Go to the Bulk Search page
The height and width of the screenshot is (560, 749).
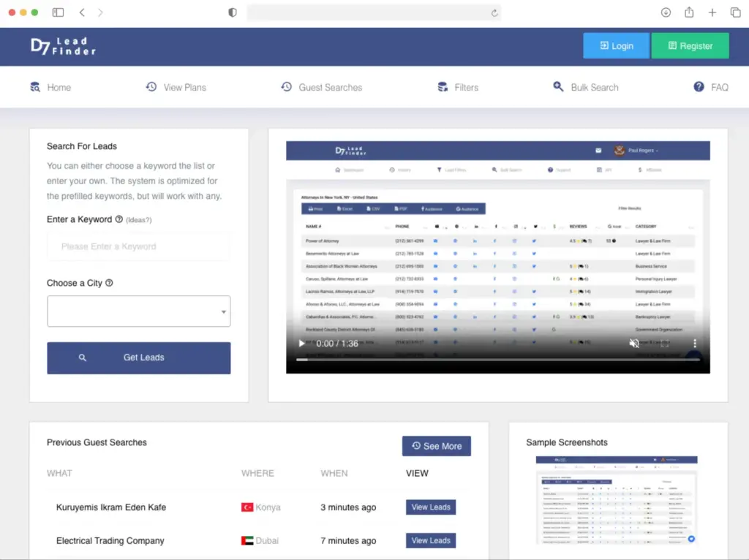tap(585, 87)
